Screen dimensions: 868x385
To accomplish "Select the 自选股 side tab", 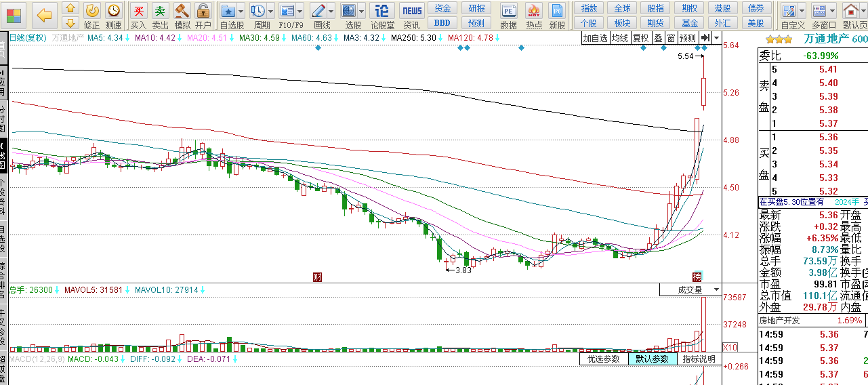I will point(3,238).
